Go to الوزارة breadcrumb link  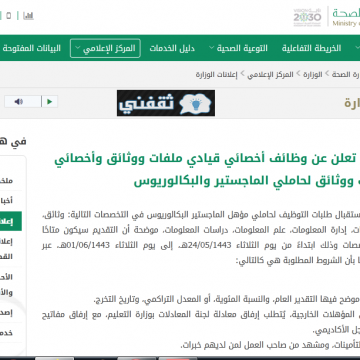click(313, 74)
